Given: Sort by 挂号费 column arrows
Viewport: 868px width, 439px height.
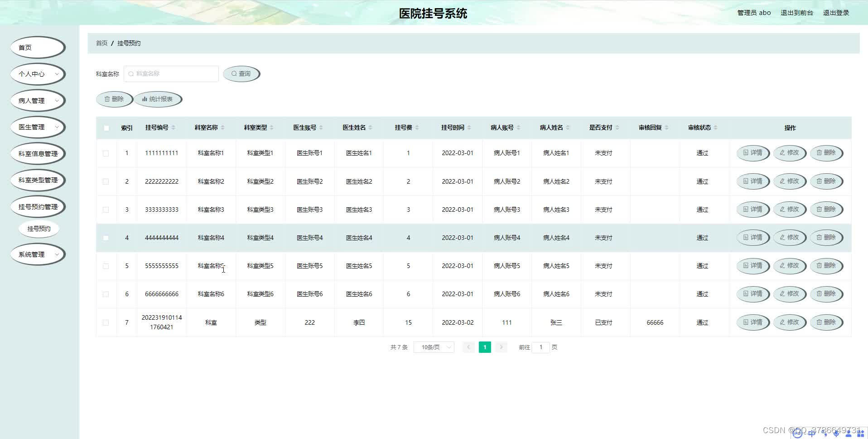Looking at the screenshot, I should point(417,128).
